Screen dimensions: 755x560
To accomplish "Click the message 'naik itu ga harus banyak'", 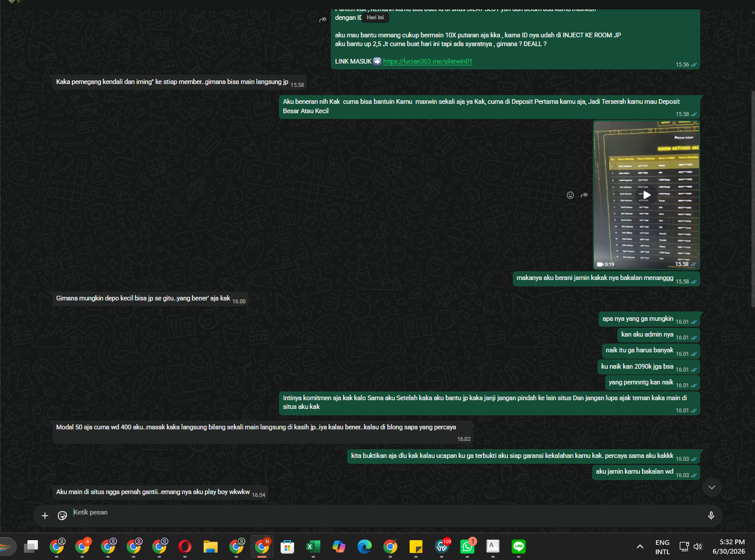I will click(651, 351).
